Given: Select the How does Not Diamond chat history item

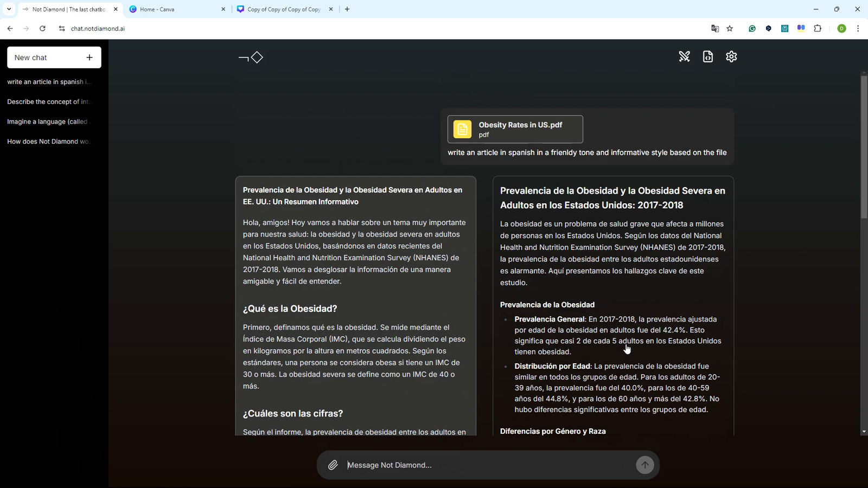Looking at the screenshot, I should point(48,142).
